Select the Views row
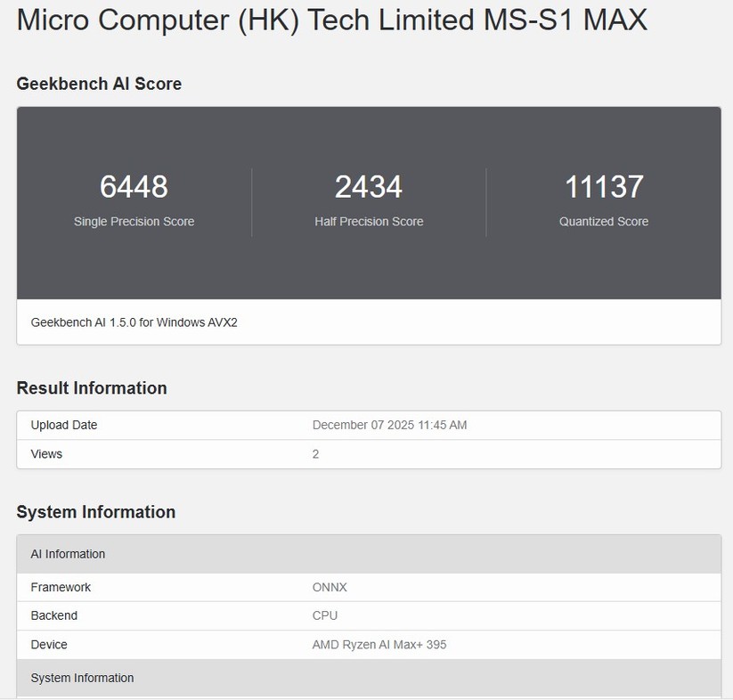Screen dimensions: 733x700 [369, 454]
